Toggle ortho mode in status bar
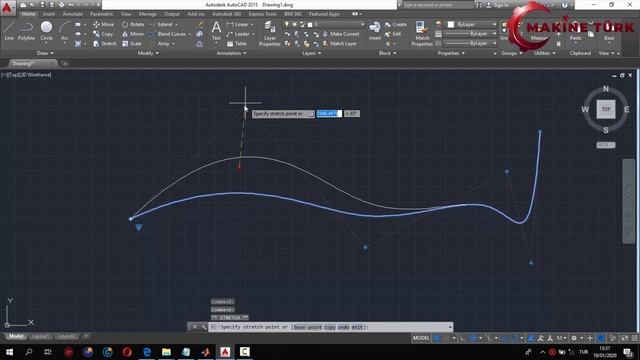This screenshot has height=360, width=640. [463, 338]
